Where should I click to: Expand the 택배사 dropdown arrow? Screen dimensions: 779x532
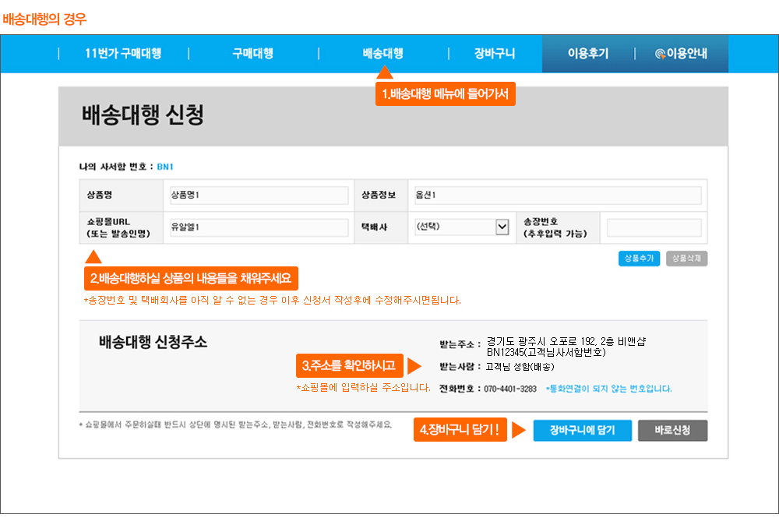[502, 227]
